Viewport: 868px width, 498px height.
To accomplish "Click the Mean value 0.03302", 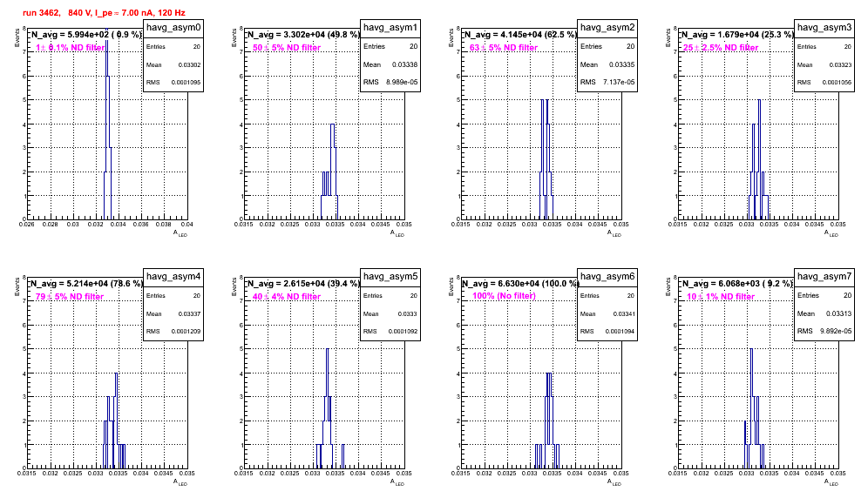I will (x=189, y=64).
